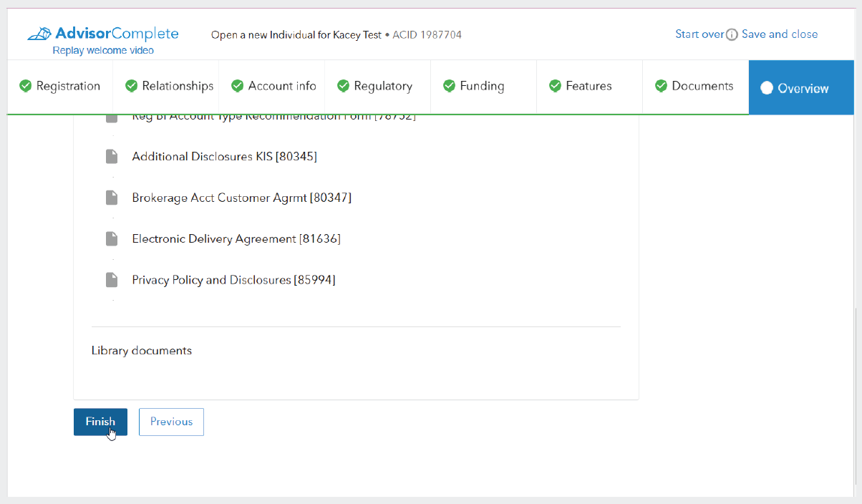Click the green checkmark on Registration step
Screen dimensions: 862x504
point(25,86)
